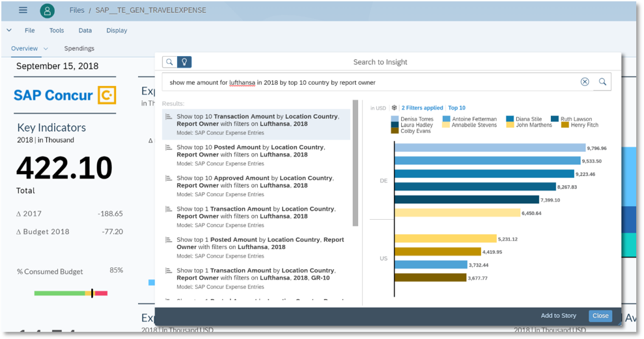Open the Tools menu

tap(57, 31)
